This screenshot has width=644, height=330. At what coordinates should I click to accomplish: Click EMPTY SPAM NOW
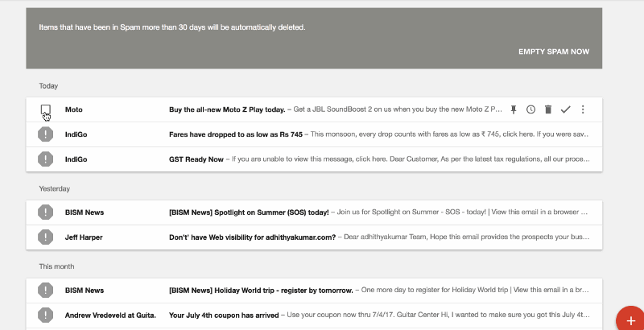(554, 52)
